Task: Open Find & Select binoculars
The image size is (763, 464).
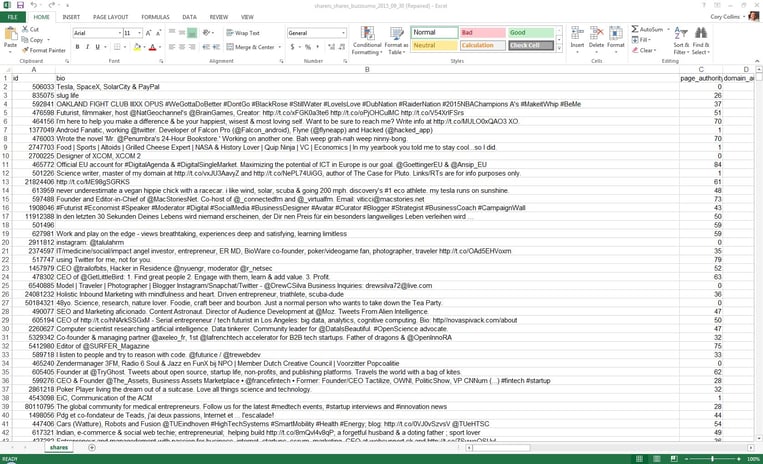Action: click(x=701, y=41)
